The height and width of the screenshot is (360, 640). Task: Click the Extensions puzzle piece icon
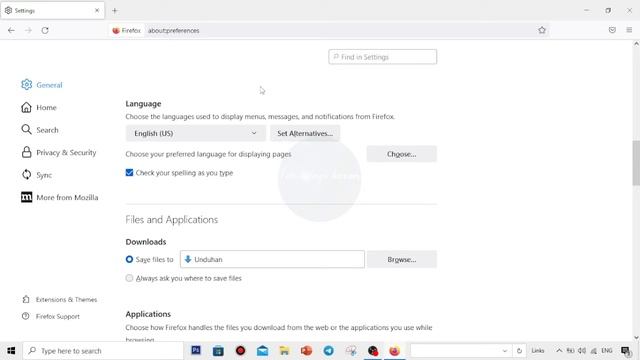[26, 299]
